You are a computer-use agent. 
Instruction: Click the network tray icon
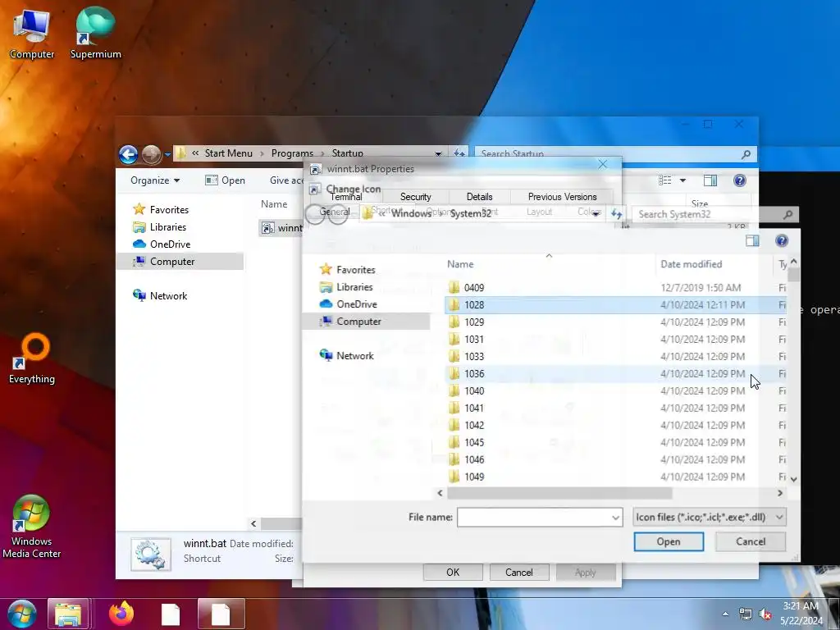coord(745,614)
